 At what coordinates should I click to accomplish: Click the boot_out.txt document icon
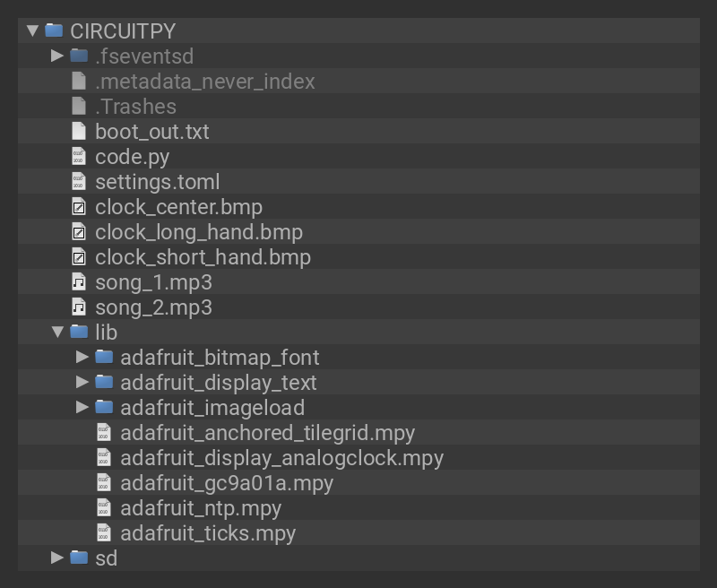79,132
